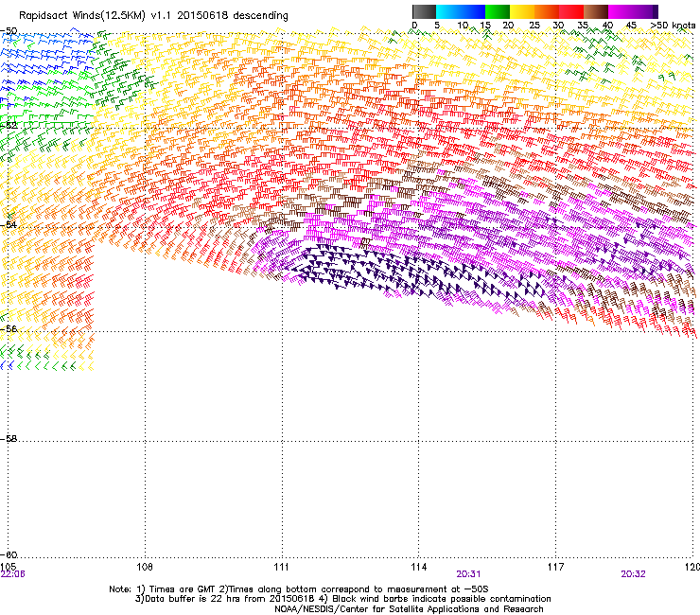
Task: Click the chart title 'Winds(12.5KM) v1.1 20150618 descending'
Action: (x=180, y=16)
